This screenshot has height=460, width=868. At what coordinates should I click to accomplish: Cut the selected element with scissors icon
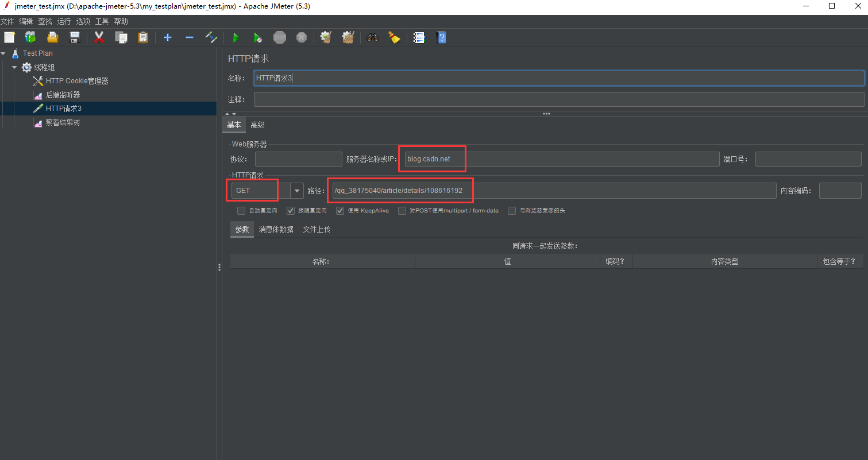[99, 37]
